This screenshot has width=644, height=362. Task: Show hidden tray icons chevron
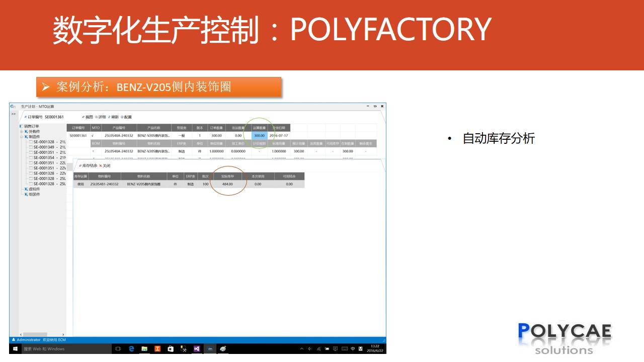click(302, 348)
